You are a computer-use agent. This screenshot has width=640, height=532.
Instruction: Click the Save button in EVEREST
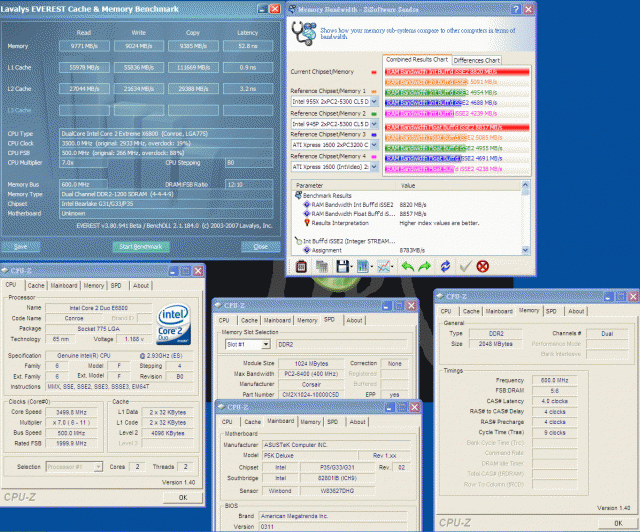[x=21, y=247]
